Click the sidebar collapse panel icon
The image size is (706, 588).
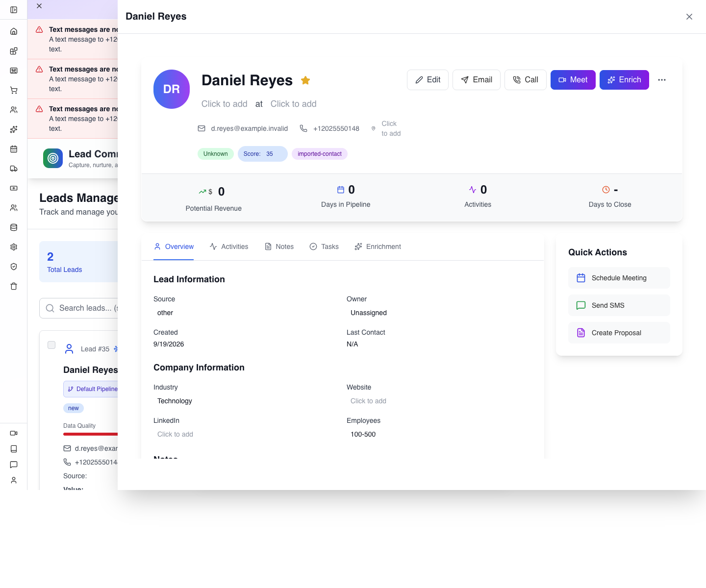(x=14, y=10)
